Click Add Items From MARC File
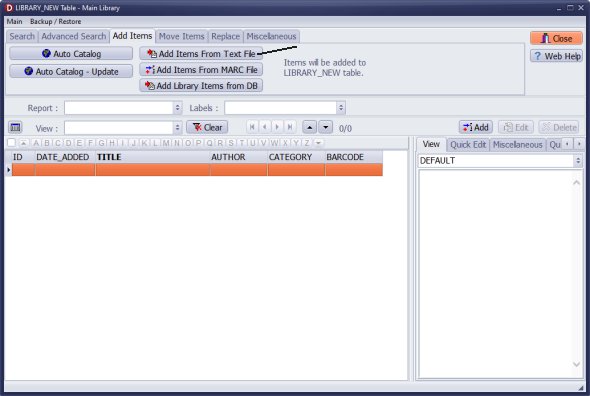 pyautogui.click(x=201, y=70)
